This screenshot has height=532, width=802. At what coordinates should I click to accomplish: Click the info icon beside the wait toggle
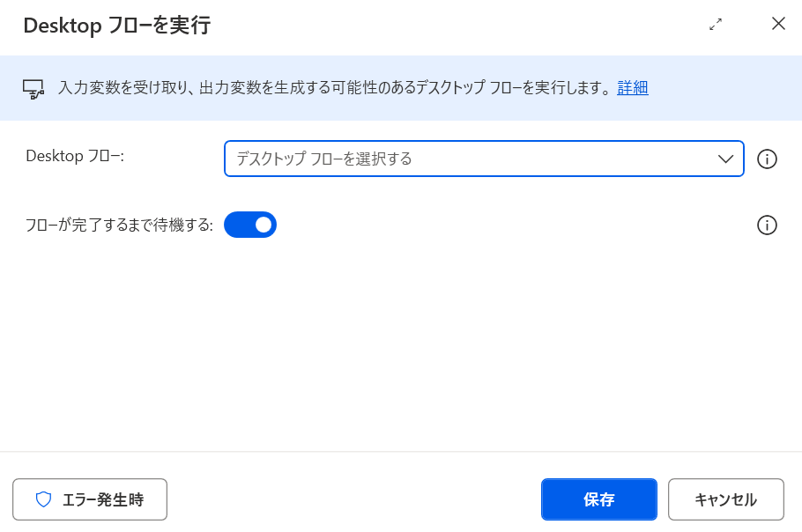(767, 225)
